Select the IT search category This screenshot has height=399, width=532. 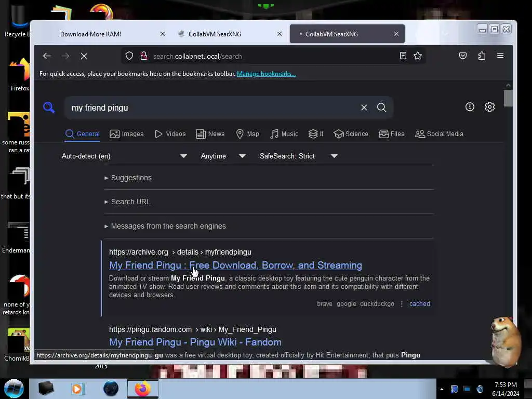315,134
